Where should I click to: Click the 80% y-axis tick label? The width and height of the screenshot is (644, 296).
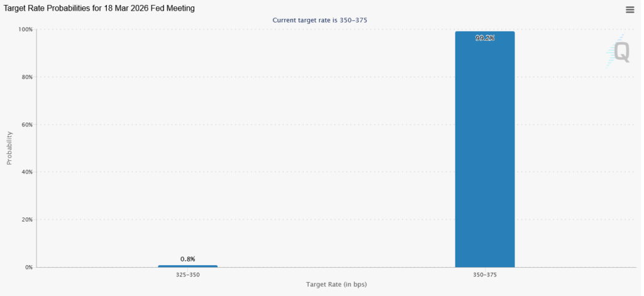26,77
